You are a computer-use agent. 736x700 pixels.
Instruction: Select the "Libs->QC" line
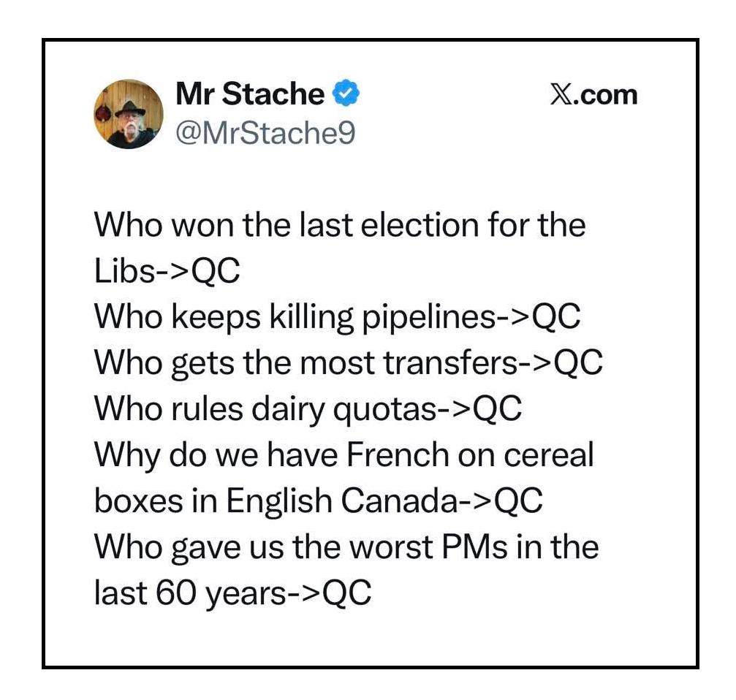click(167, 272)
